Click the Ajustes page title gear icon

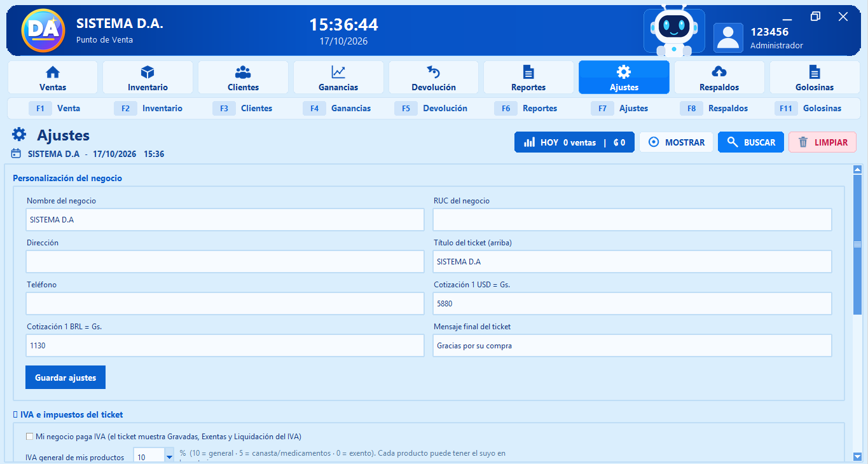pyautogui.click(x=19, y=134)
